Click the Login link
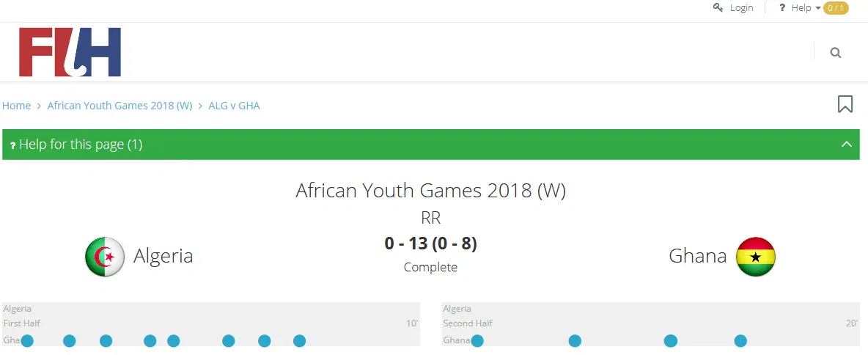Image resolution: width=868 pixels, height=355 pixels. (741, 7)
